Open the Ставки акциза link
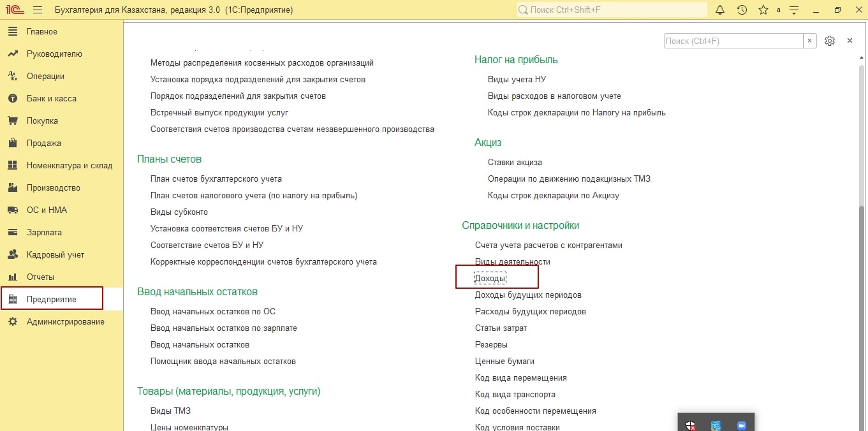Image resolution: width=868 pixels, height=431 pixels. pos(515,163)
